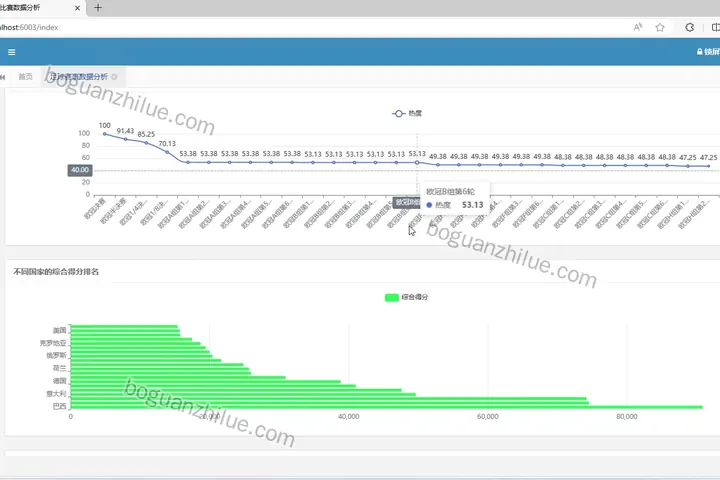Toggle the sidebar with the hamburger menu icon
This screenshot has height=480, width=720.
11,52
